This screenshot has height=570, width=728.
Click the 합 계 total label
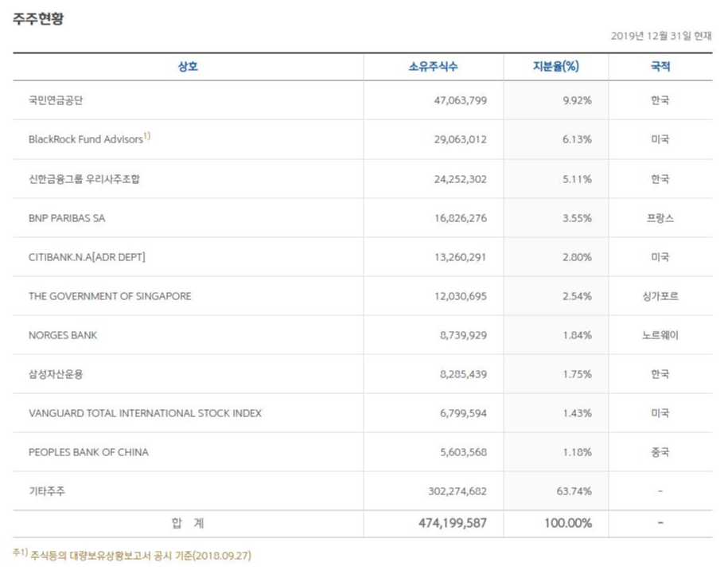(x=188, y=524)
